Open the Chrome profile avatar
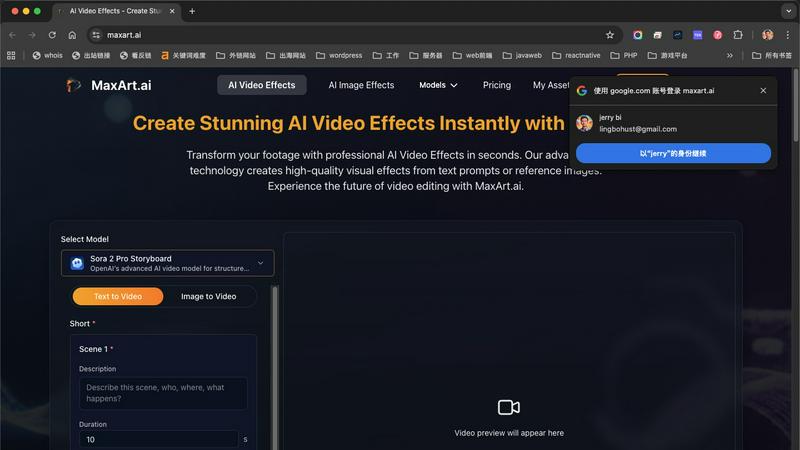This screenshot has width=800, height=450. pos(767,35)
